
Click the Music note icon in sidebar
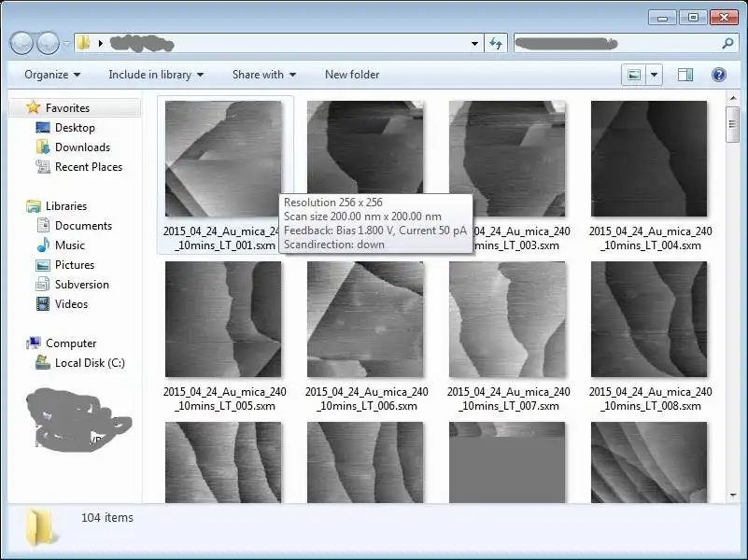[43, 245]
